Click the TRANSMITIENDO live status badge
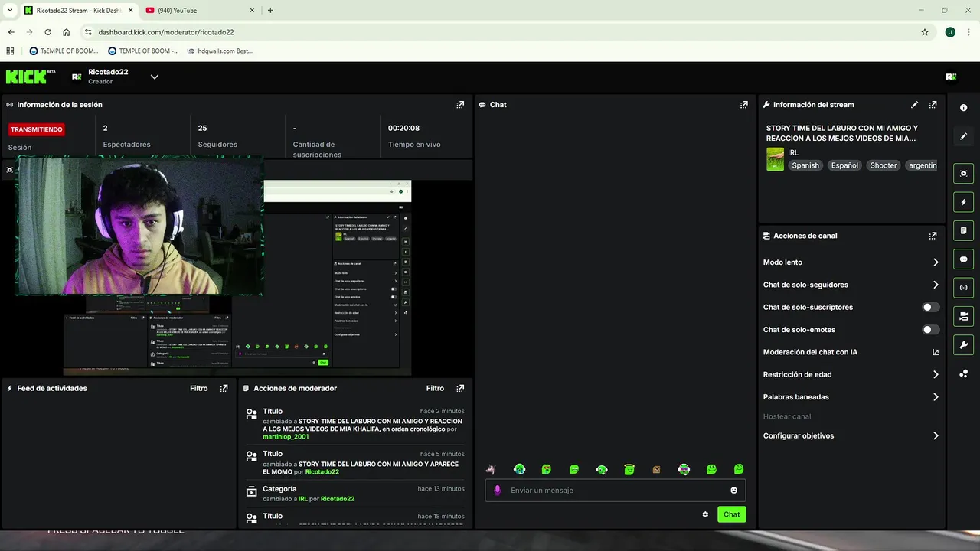Screen dimensions: 980x551 coord(37,129)
